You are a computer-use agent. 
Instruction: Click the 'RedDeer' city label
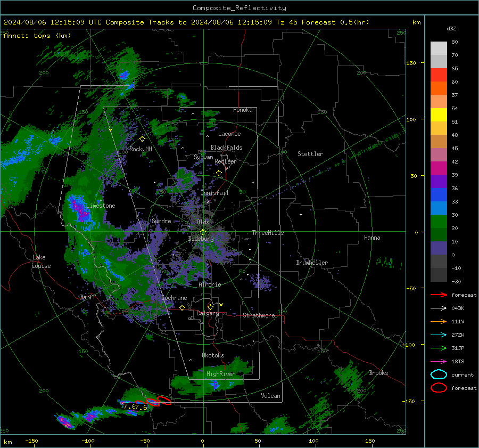(226, 161)
